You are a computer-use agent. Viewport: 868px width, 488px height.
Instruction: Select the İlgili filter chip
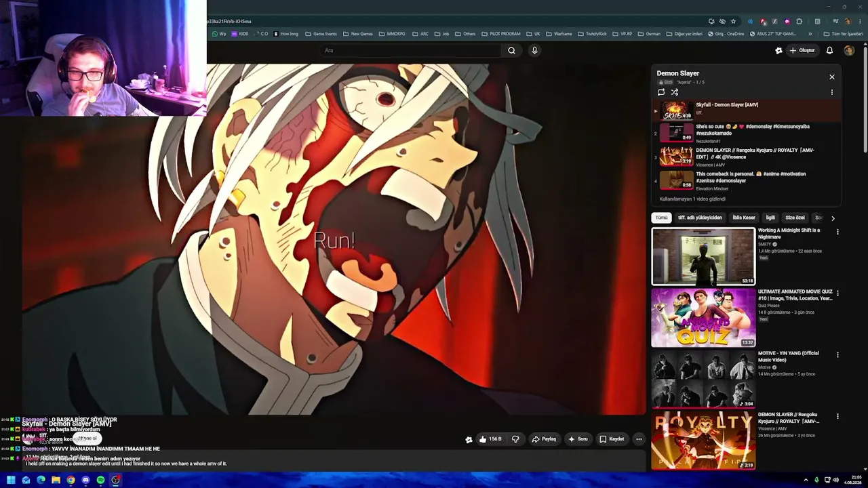click(770, 218)
